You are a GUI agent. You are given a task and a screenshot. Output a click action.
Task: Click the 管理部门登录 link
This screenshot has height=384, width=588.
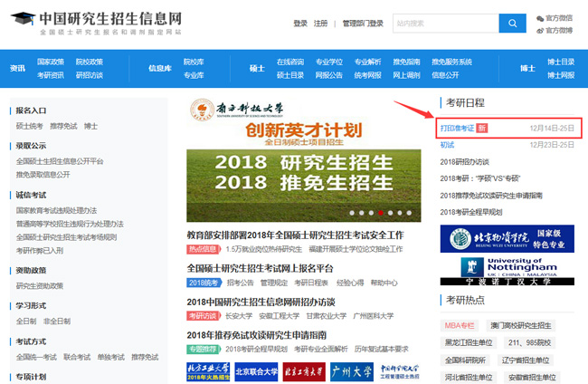(x=363, y=24)
